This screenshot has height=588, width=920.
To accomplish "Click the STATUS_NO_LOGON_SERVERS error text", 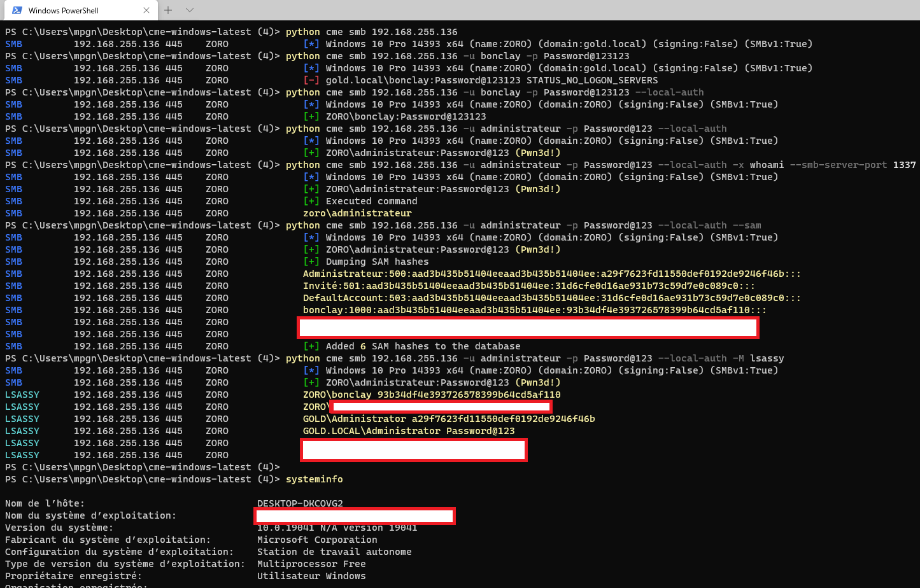I will pos(592,80).
